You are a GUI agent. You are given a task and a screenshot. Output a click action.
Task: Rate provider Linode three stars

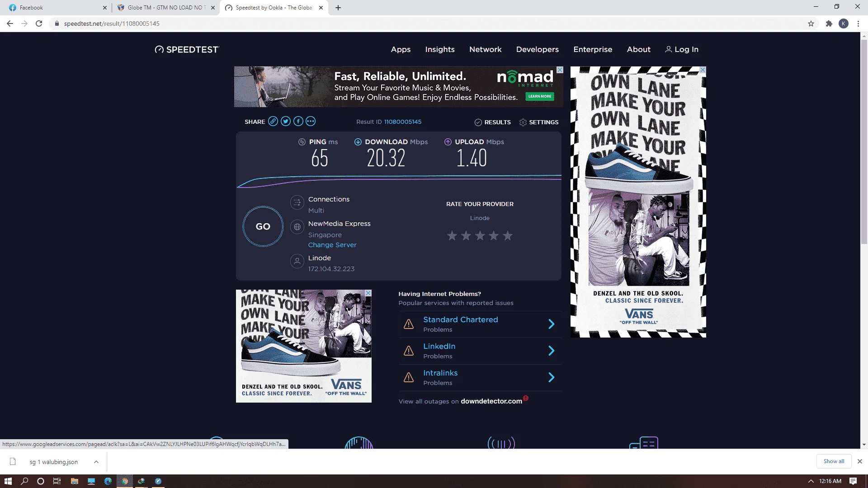point(480,235)
